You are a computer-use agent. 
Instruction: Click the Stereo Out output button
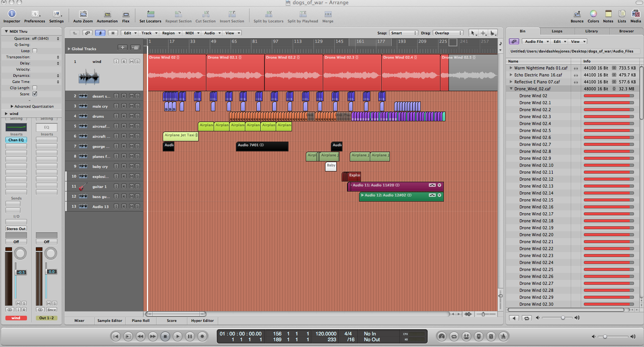click(x=16, y=229)
